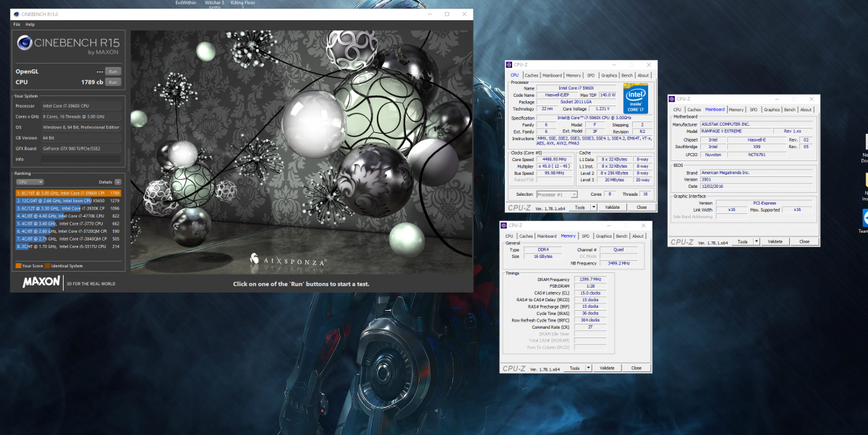Open Graphics tab in CPU-Z Mainboard window
This screenshot has width=868, height=435.
tap(772, 109)
